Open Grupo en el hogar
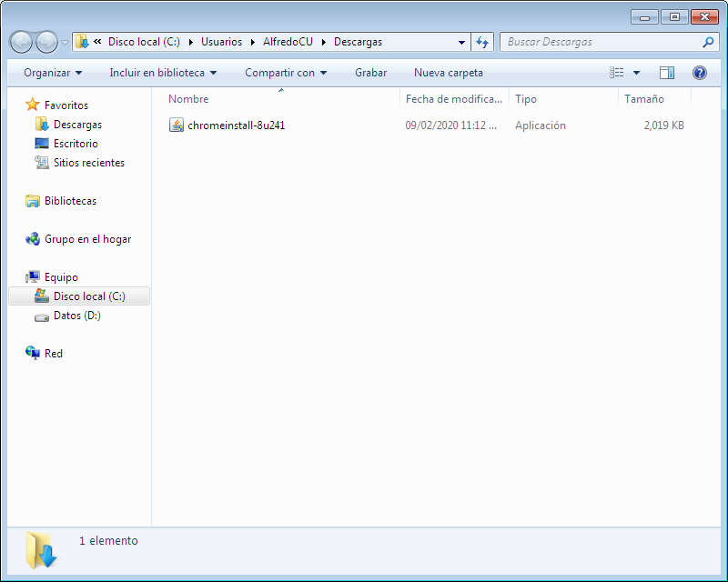 pos(87,239)
